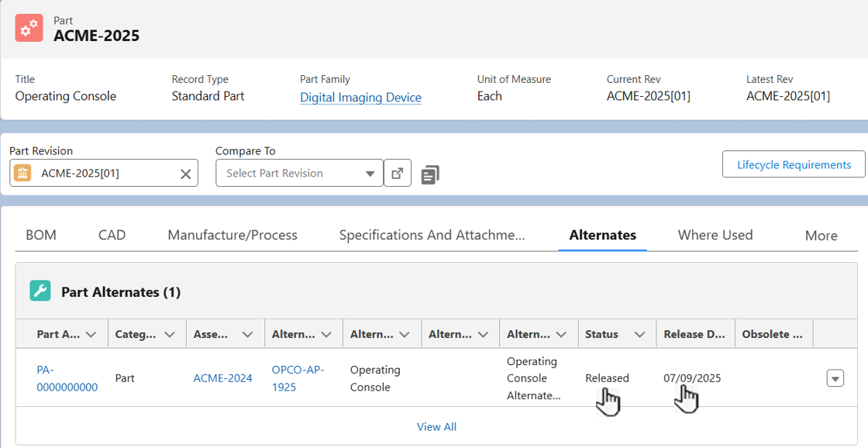The image size is (868, 448).
Task: Open the Where Used tab
Action: [x=715, y=235]
